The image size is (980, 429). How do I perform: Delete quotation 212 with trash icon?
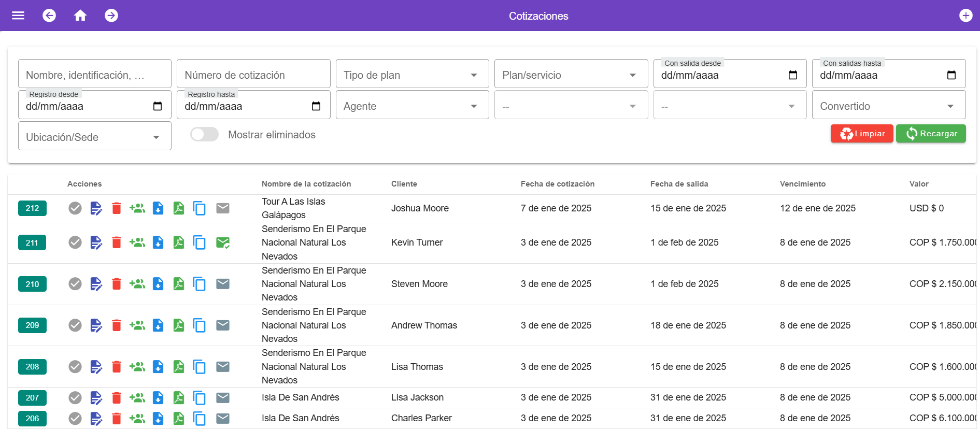point(117,208)
